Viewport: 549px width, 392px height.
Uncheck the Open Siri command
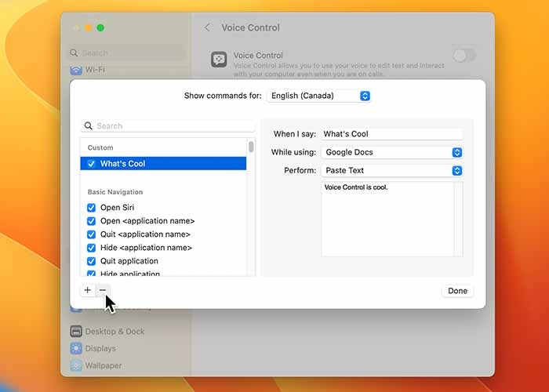(x=92, y=208)
